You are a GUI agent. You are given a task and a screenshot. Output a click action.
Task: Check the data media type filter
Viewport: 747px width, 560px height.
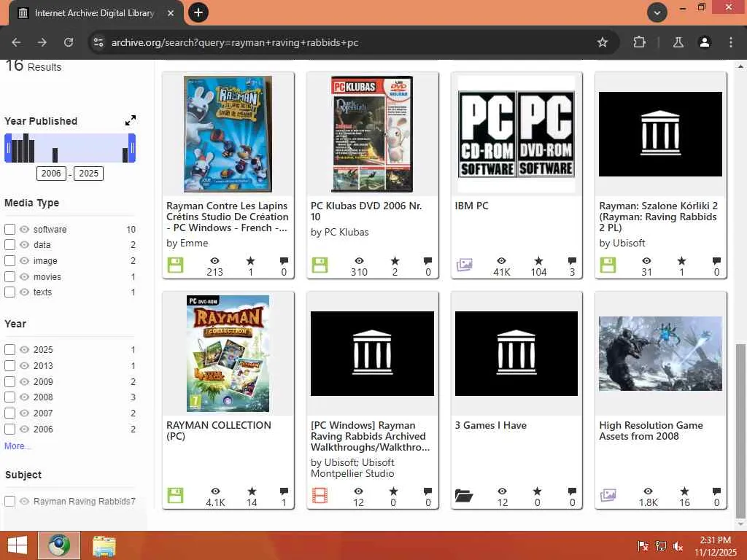tap(9, 245)
